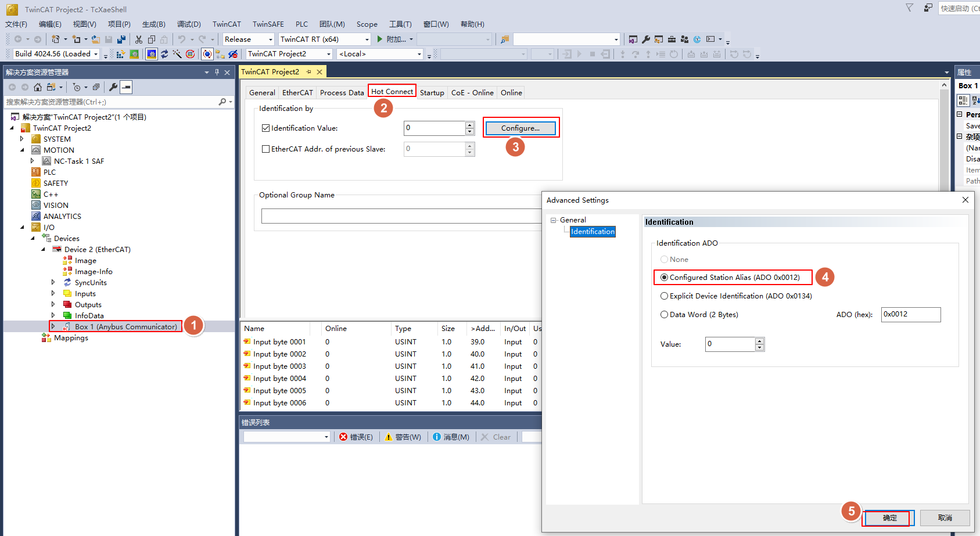Expand Box 1 (Anybus Communicator) node
The width and height of the screenshot is (980, 536).
click(x=53, y=326)
